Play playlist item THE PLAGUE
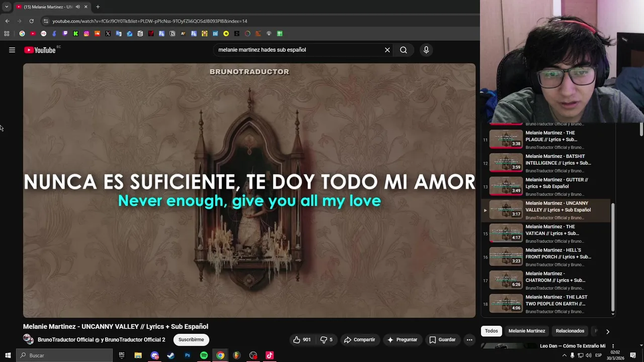The width and height of the screenshot is (644, 362). click(546, 140)
